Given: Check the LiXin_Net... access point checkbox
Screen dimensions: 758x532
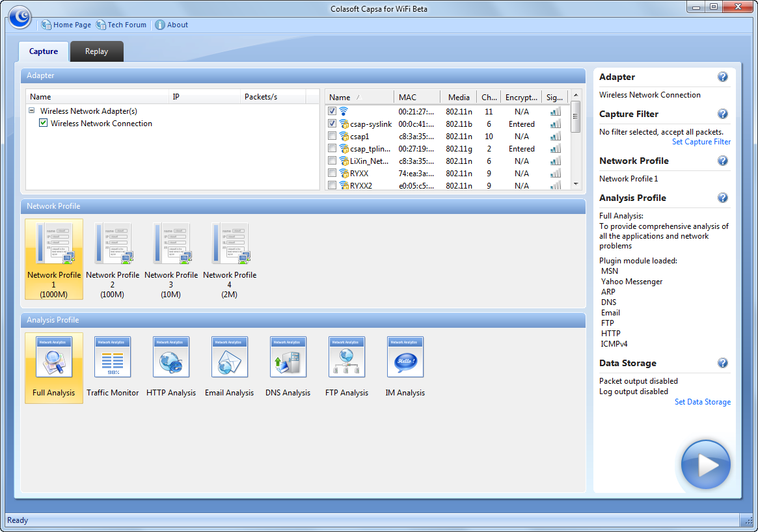Looking at the screenshot, I should pos(332,161).
